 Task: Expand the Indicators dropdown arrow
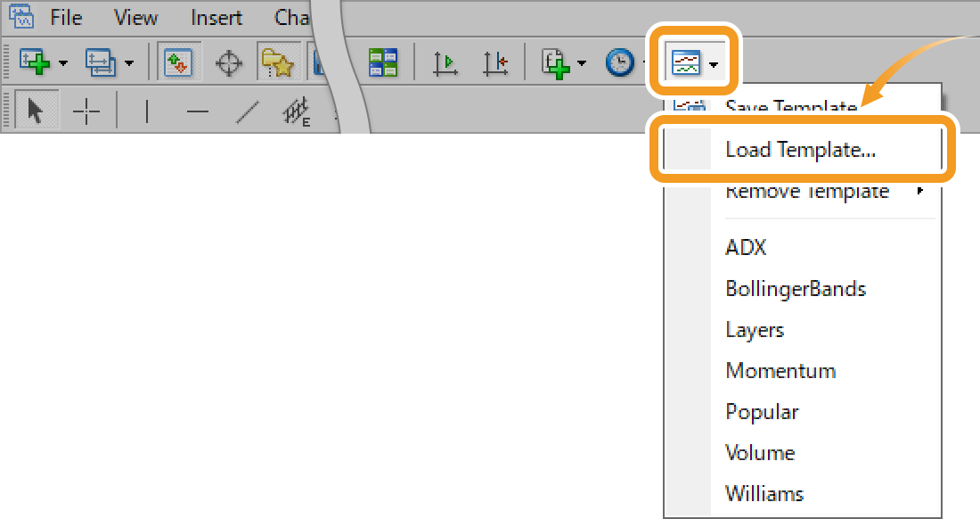[x=582, y=63]
